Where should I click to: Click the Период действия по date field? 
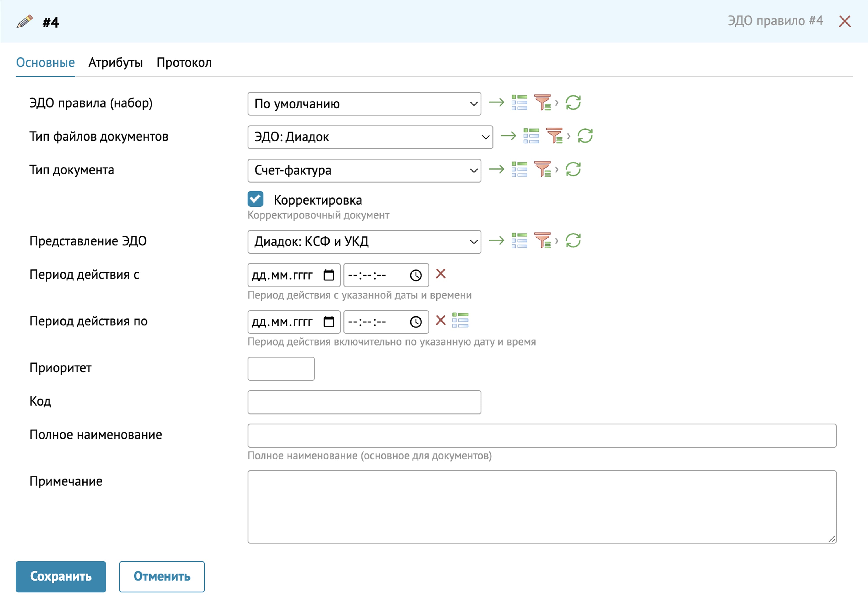tap(294, 322)
